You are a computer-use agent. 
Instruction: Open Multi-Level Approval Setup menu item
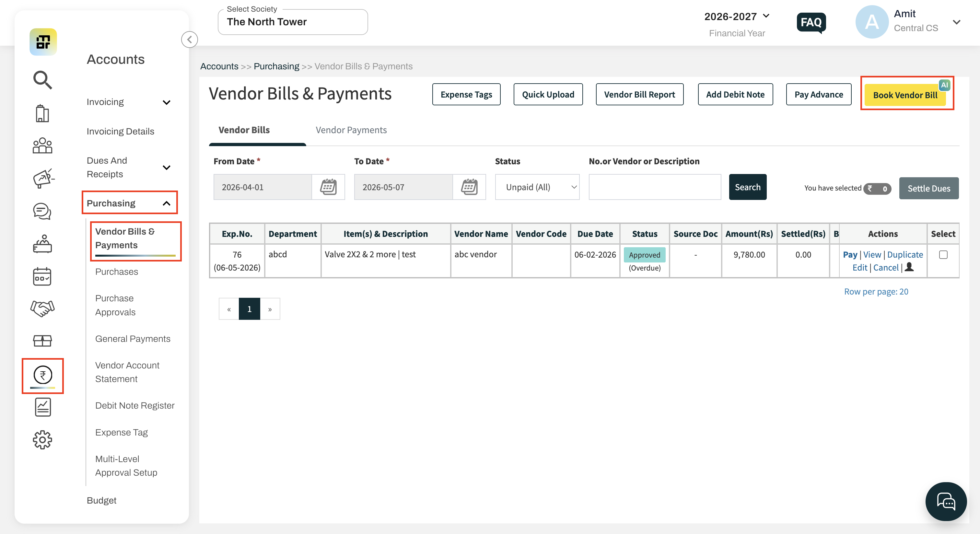[126, 466]
